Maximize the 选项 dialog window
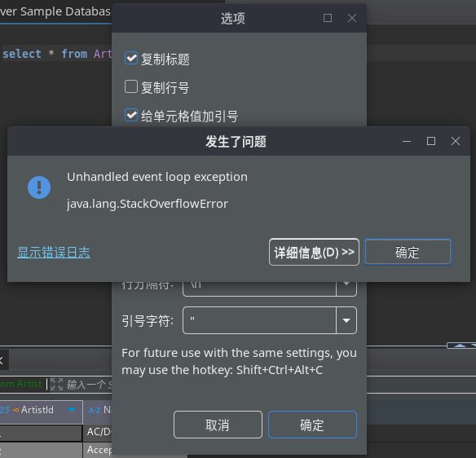476x458 pixels. pos(328,18)
